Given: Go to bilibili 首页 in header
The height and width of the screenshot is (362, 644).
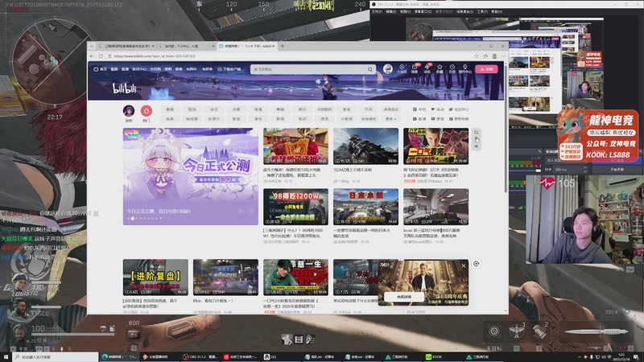Looking at the screenshot, I should pos(101,69).
